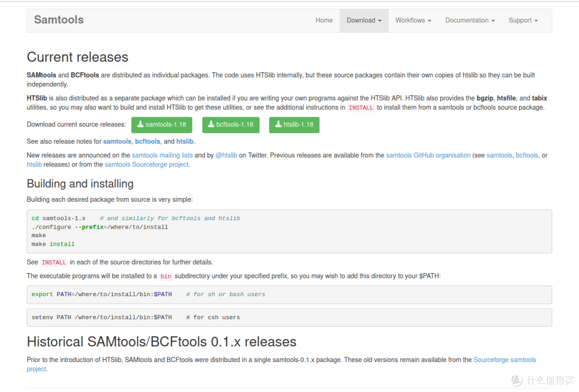Visit the samtools GitHub organisation link
This screenshot has width=579, height=392.
click(x=427, y=155)
